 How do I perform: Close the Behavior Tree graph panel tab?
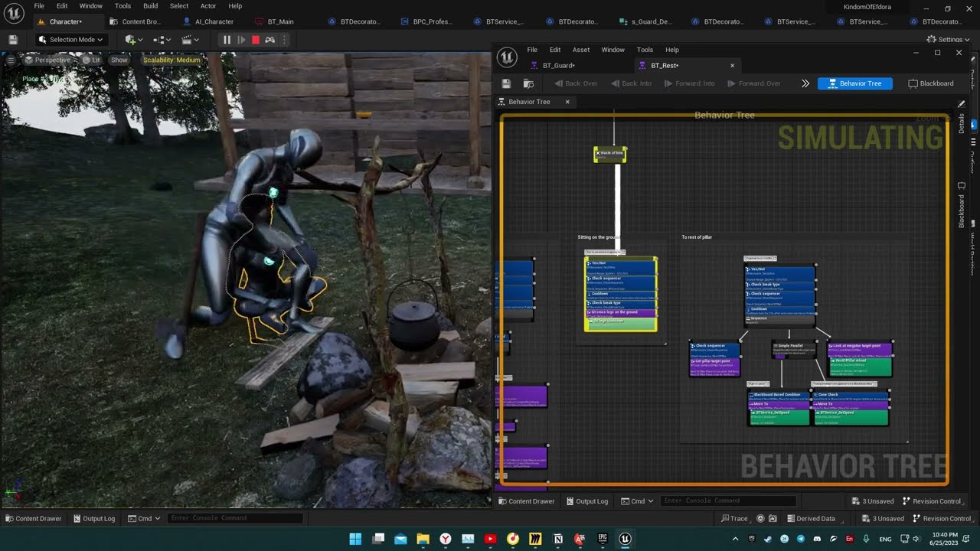click(x=567, y=102)
